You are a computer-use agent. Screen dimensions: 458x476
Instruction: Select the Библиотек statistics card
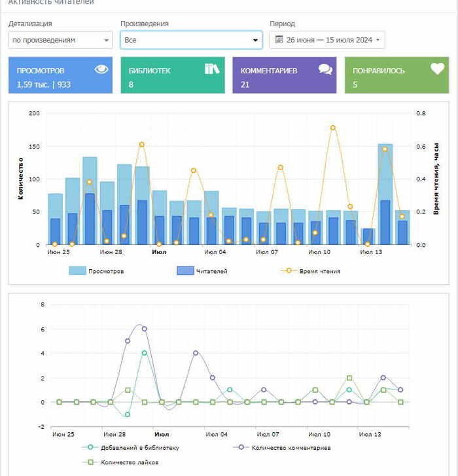pyautogui.click(x=172, y=75)
